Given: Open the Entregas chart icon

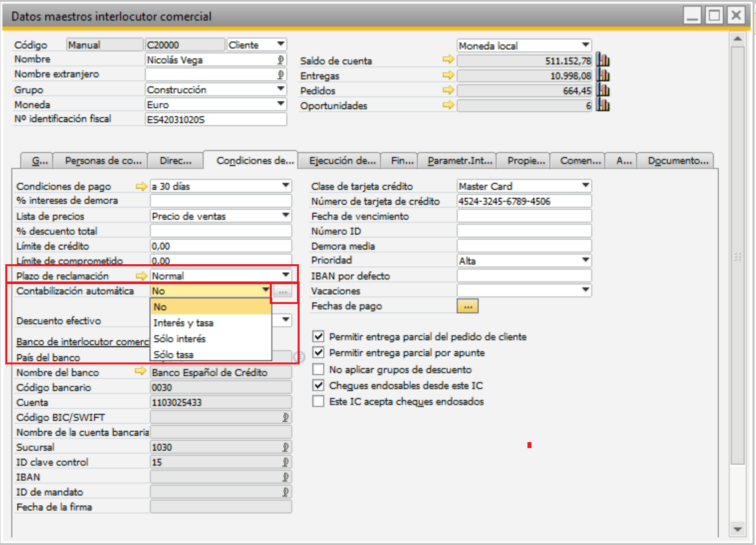Looking at the screenshot, I should point(603,76).
